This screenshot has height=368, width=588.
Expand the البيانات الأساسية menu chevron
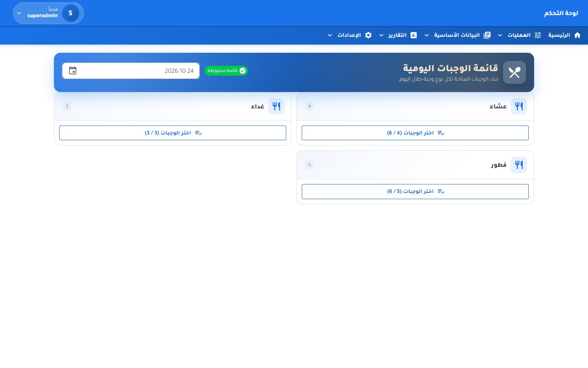tap(427, 36)
